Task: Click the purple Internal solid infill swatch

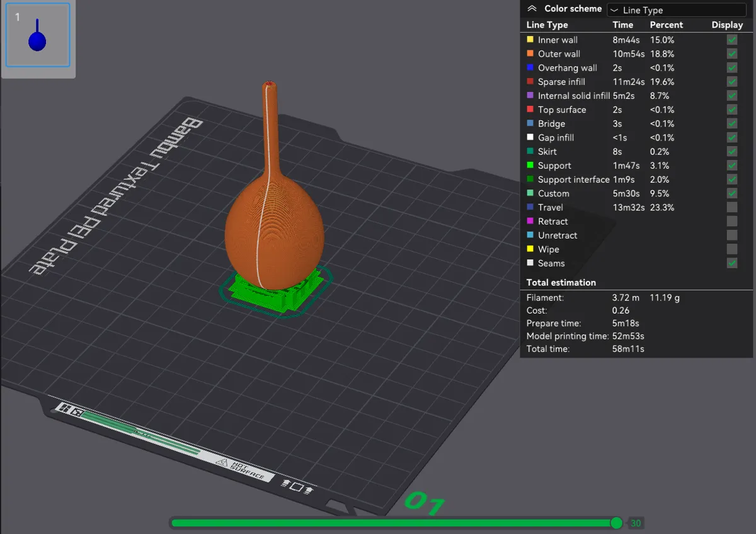Action: coord(530,96)
